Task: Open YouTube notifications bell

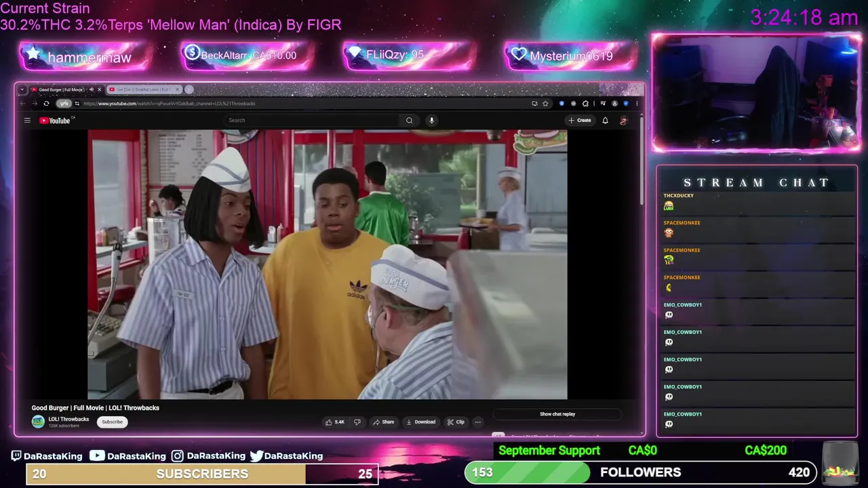Action: (x=605, y=121)
